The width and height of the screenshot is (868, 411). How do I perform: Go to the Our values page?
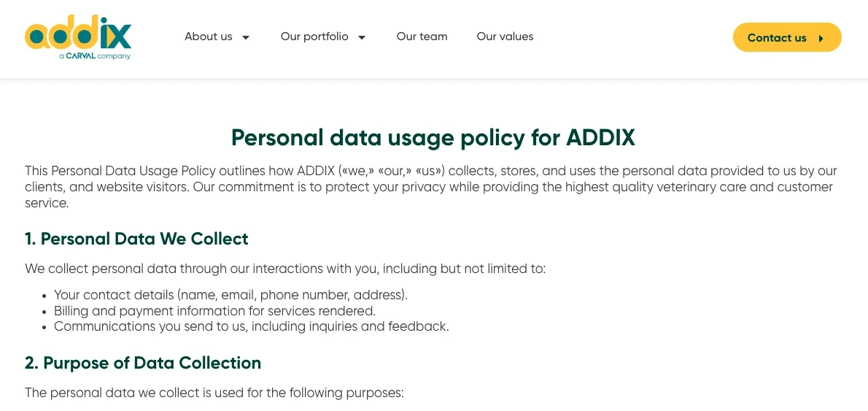[x=505, y=37]
